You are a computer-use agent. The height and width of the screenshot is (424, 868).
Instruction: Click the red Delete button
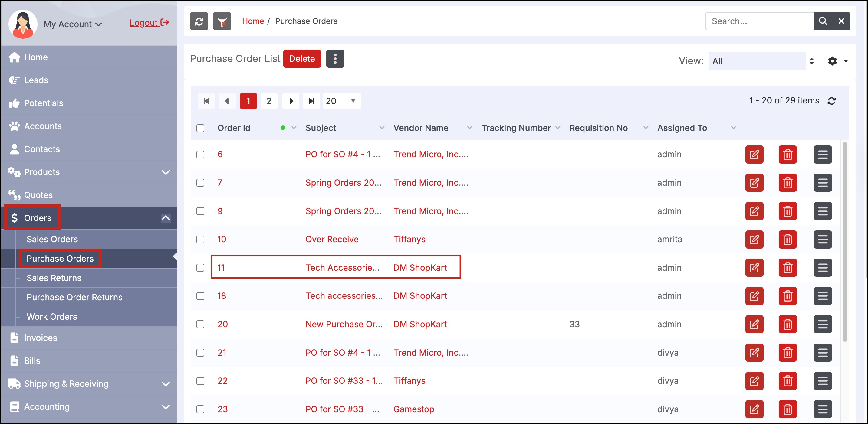coord(301,59)
